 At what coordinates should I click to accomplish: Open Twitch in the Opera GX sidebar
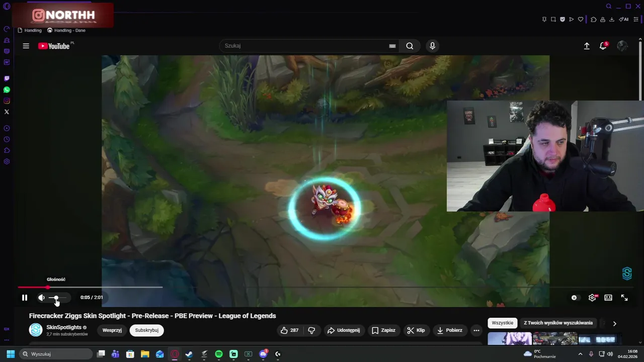tap(7, 78)
